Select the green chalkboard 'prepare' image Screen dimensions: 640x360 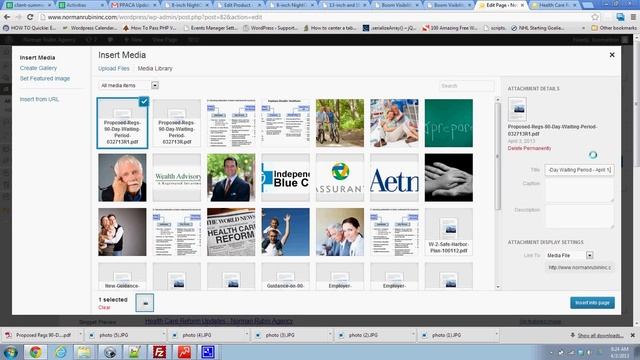[449, 123]
